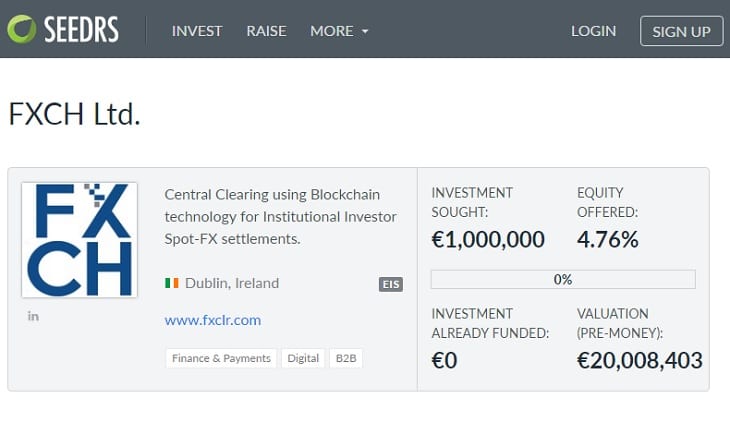Open the FXCH company logo image
This screenshot has height=440, width=730.
[80, 240]
